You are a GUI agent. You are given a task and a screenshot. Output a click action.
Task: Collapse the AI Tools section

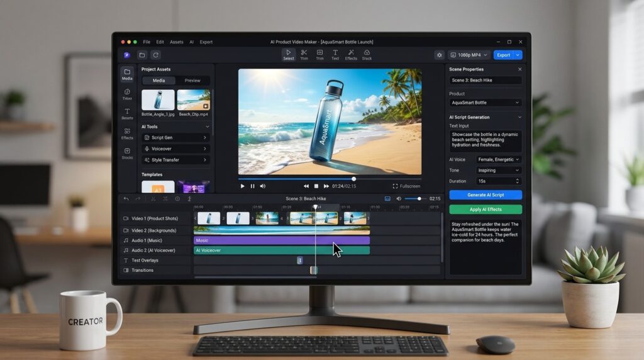point(208,127)
